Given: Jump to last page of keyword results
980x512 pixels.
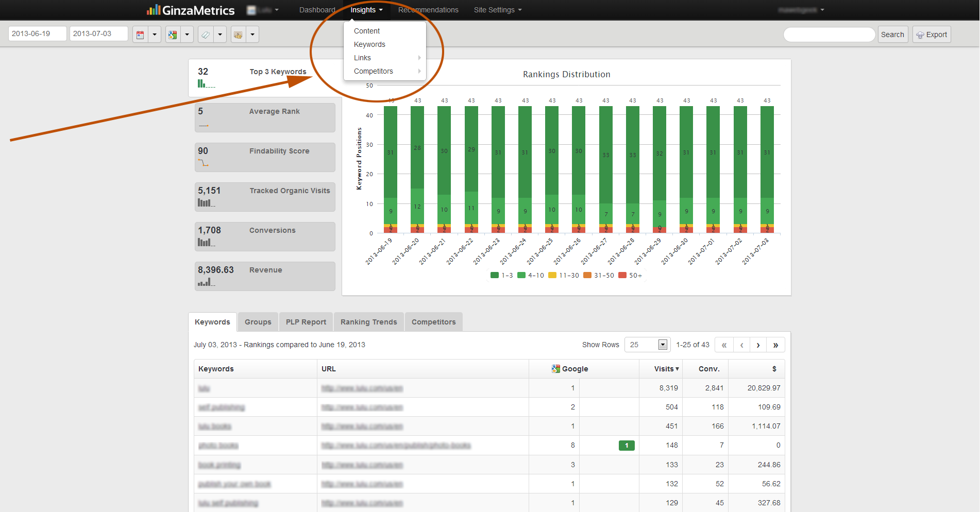Looking at the screenshot, I should [x=775, y=345].
